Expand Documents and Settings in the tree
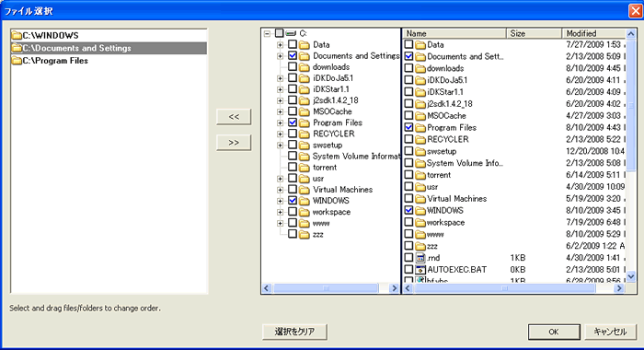The height and width of the screenshot is (350, 644). (280, 55)
